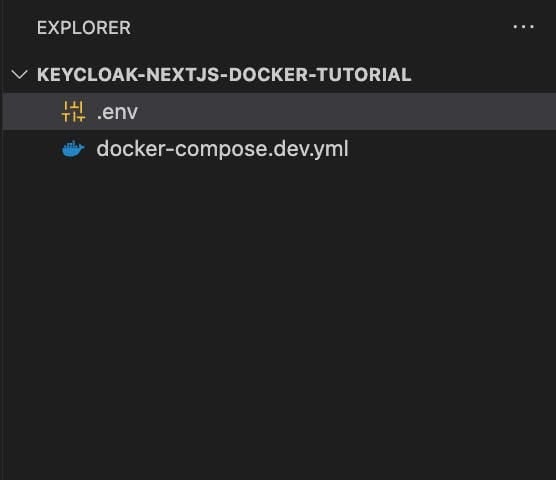556x480 pixels.
Task: Click indent space left of Docker icon
Action: pyautogui.click(x=32, y=149)
